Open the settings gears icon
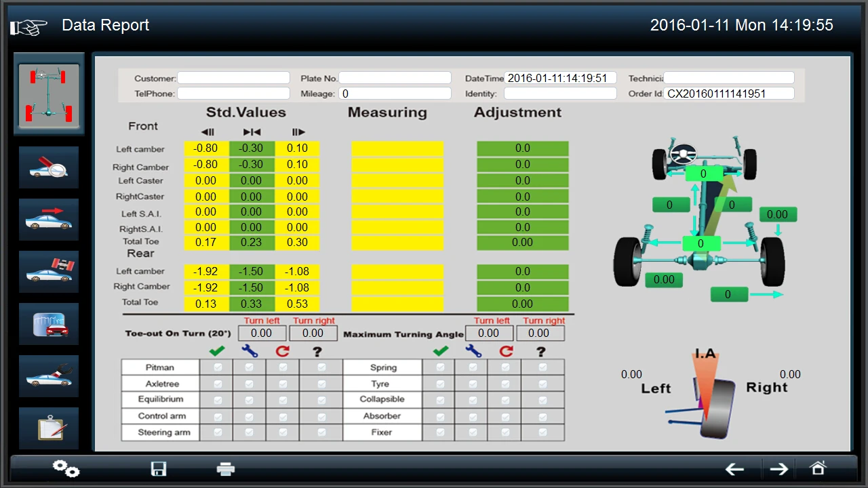Screen dimensions: 868x488 tap(65, 468)
